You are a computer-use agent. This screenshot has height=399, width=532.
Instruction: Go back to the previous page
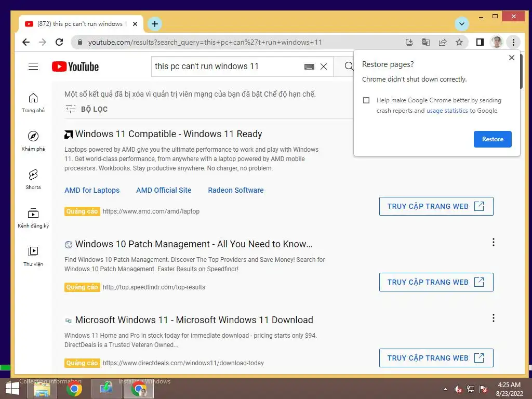click(26, 42)
